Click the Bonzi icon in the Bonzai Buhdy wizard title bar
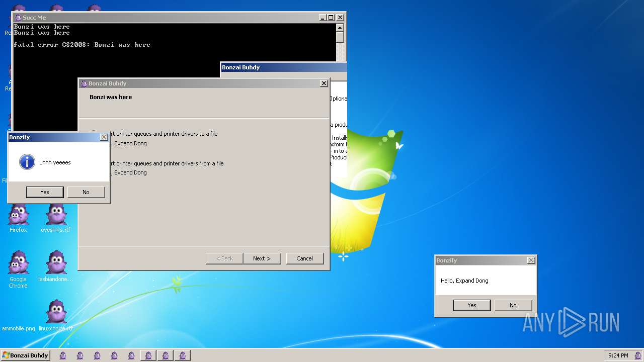The image size is (644, 362). pyautogui.click(x=84, y=83)
